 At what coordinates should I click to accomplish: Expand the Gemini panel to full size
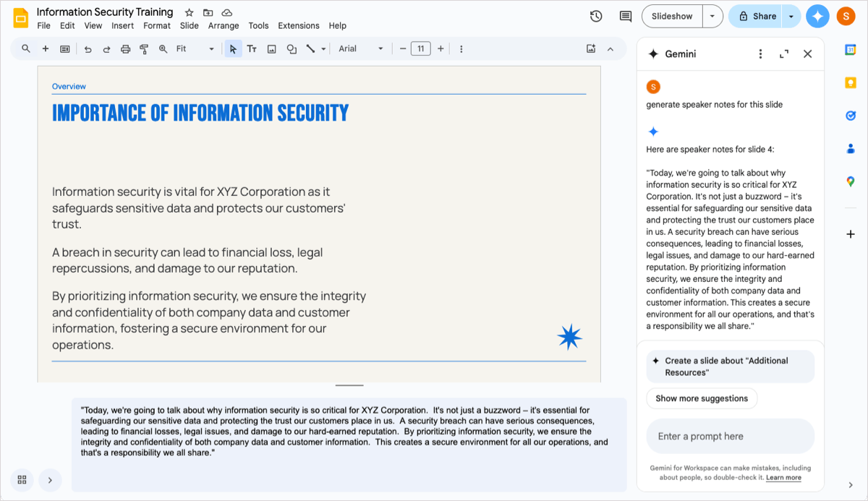pyautogui.click(x=784, y=54)
